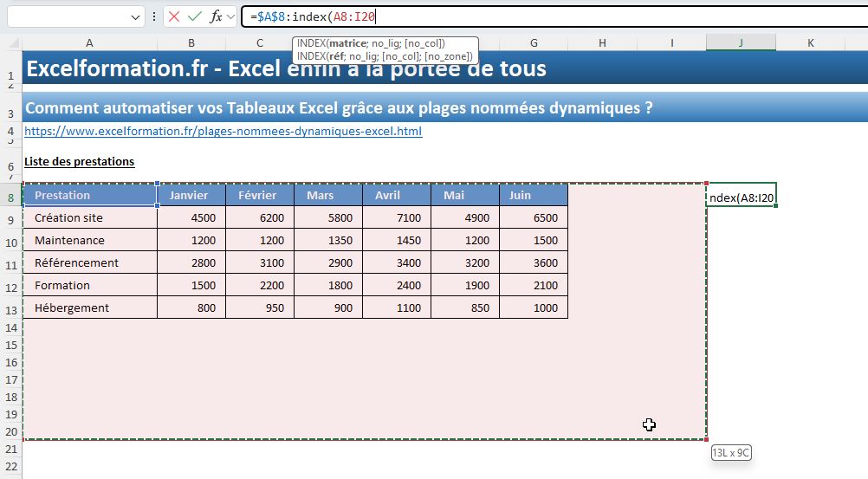The width and height of the screenshot is (868, 479).
Task: Select column K header
Action: tap(811, 43)
